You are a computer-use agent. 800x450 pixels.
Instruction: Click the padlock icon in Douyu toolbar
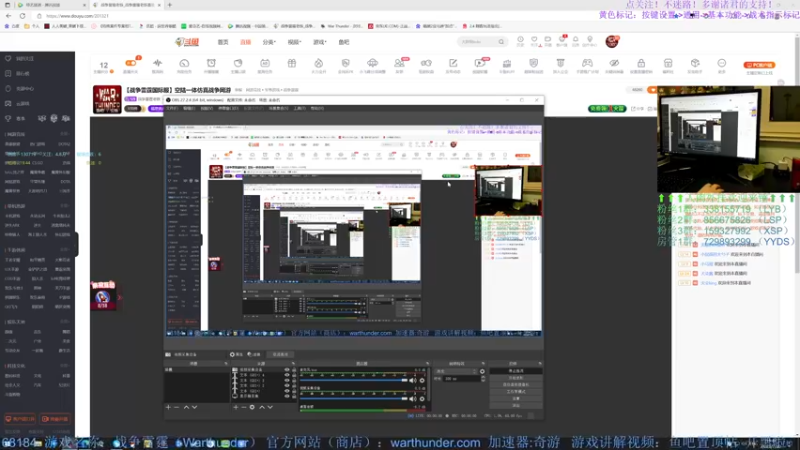point(641,63)
